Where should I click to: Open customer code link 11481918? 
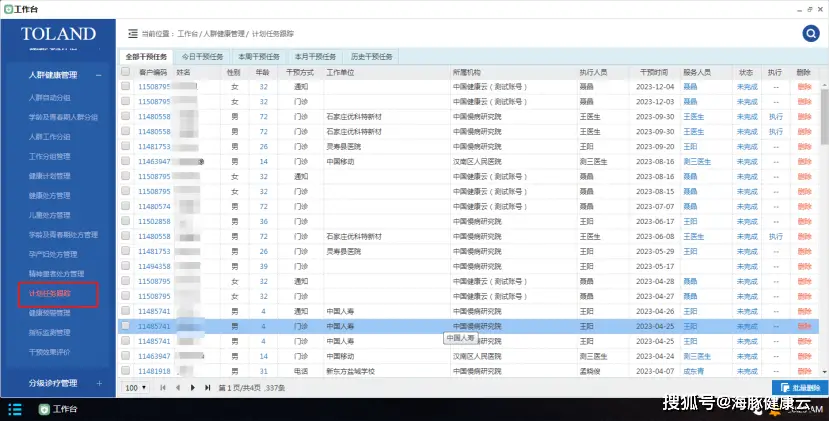pos(154,371)
